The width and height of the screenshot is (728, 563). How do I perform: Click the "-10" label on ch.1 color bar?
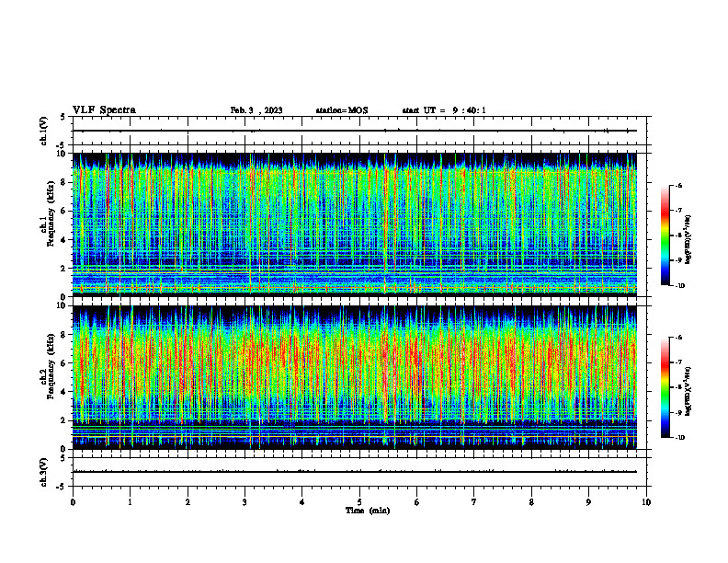pos(679,285)
